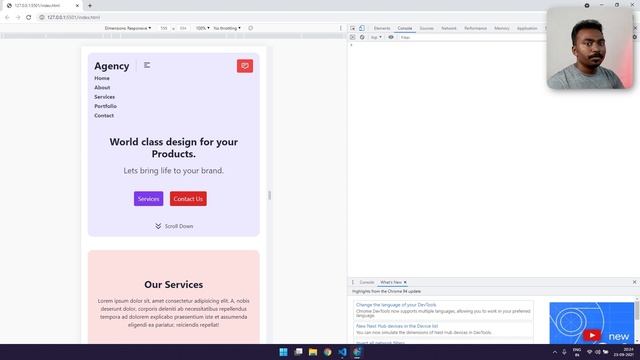Close the 127.0.0.1 browser tab
This screenshot has height=360, width=640.
77,6
